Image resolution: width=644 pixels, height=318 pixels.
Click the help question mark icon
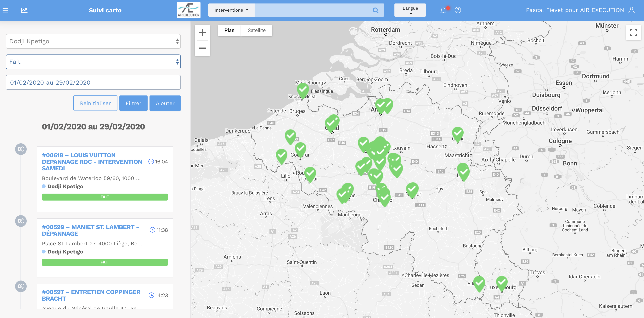point(457,10)
